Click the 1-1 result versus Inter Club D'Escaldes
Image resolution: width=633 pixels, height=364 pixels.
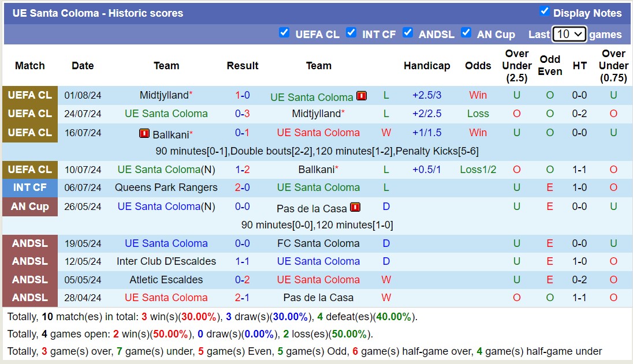tap(242, 261)
